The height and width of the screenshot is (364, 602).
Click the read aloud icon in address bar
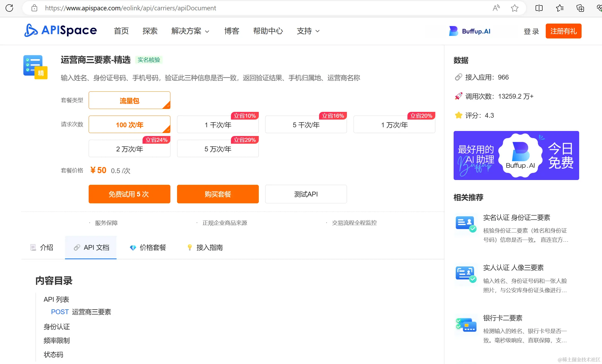(x=496, y=8)
